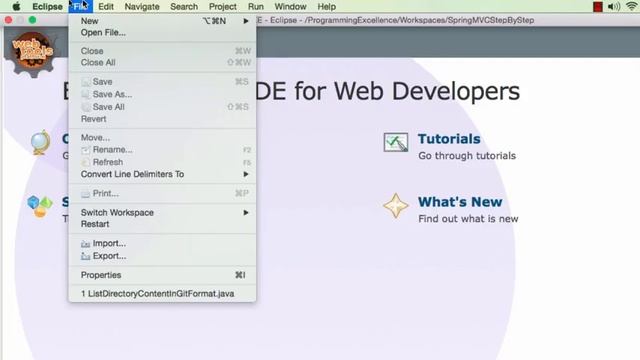This screenshot has width=640, height=360.
Task: Click 'Find out what is new' text
Action: [468, 219]
